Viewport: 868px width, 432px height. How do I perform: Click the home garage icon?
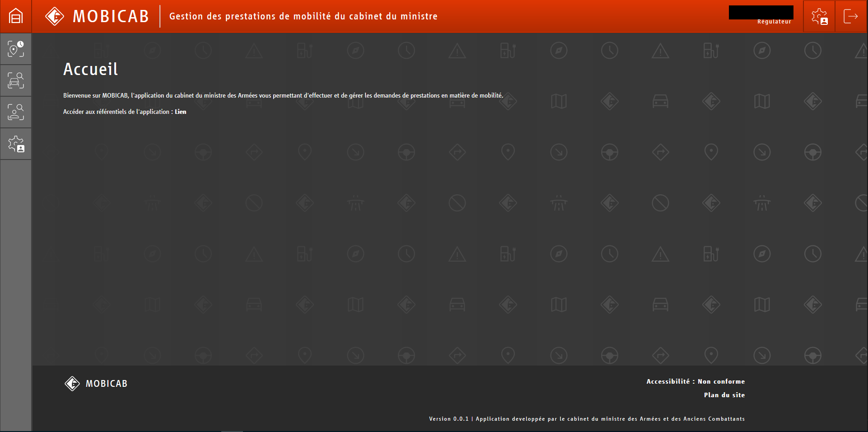click(16, 16)
